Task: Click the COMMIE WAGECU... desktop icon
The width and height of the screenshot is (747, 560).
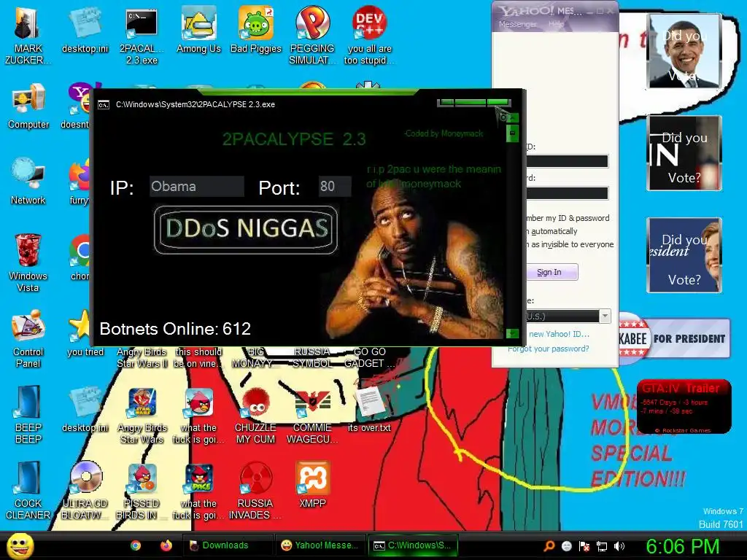Action: click(312, 414)
